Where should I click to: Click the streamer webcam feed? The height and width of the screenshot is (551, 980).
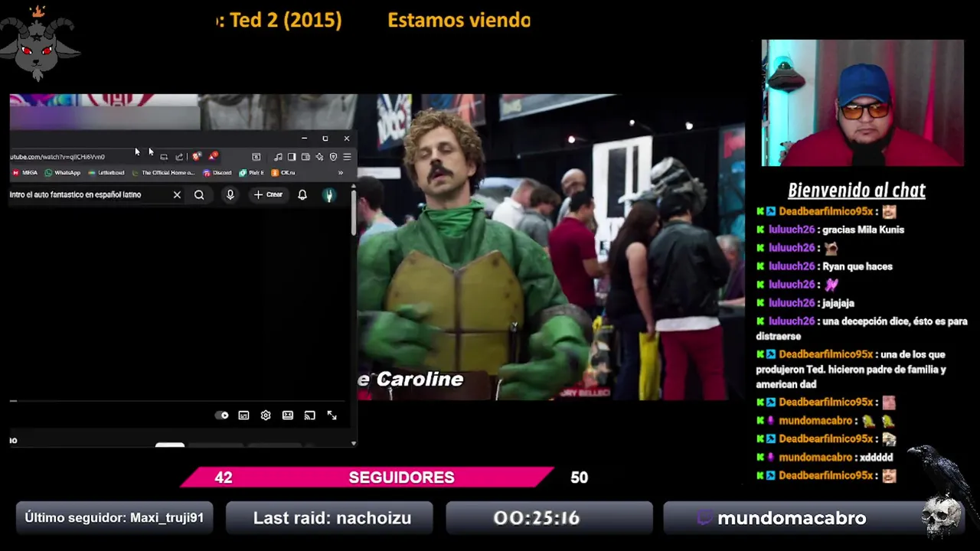pyautogui.click(x=862, y=103)
